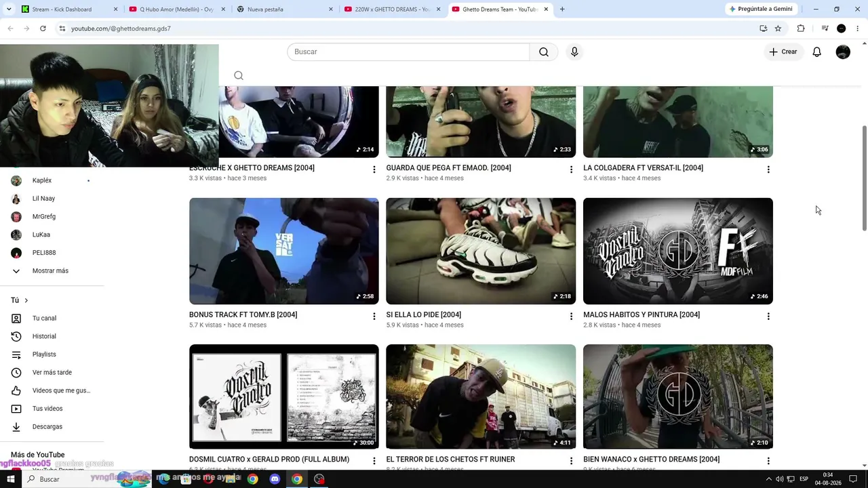Click the install app icon in the address bar

coord(764,28)
